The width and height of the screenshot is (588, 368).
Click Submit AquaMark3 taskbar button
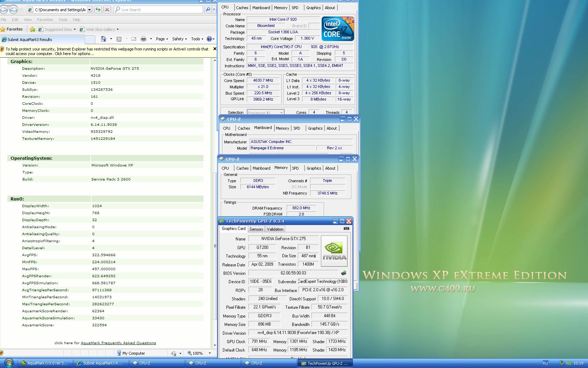click(x=101, y=363)
